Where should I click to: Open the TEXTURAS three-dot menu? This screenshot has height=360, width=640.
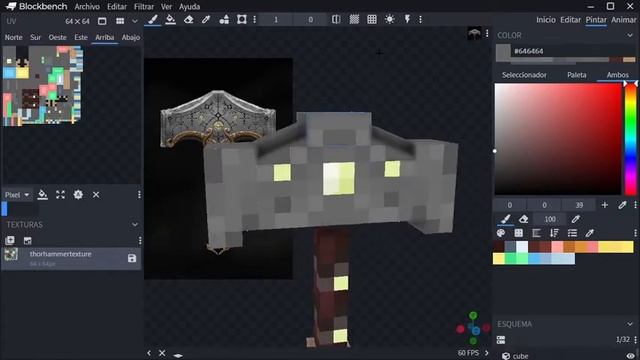140,240
